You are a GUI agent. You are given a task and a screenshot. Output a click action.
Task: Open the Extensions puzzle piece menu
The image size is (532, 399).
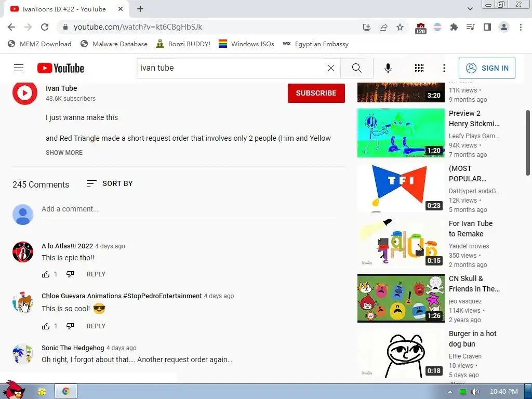(454, 27)
